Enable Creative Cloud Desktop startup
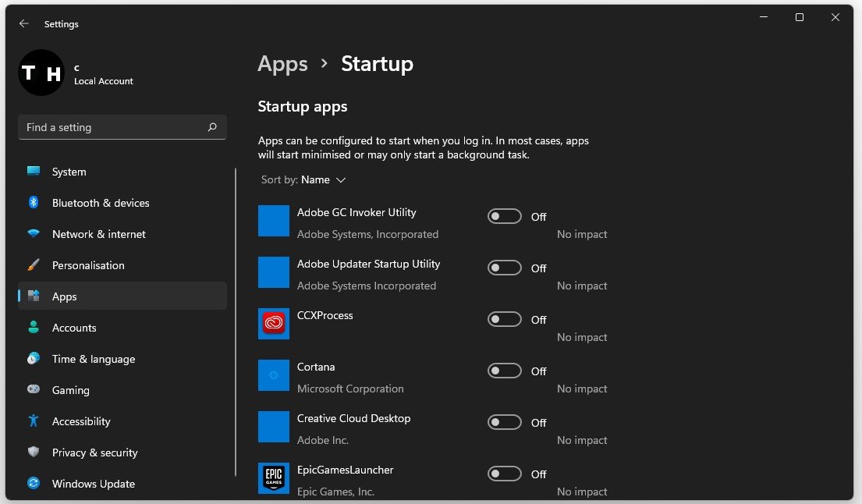This screenshot has width=862, height=504. pos(505,423)
